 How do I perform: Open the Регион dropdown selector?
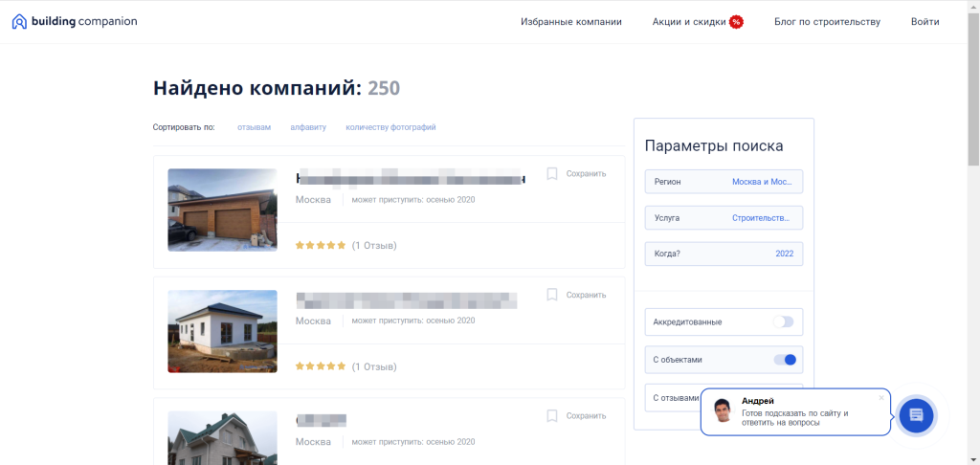click(x=724, y=182)
